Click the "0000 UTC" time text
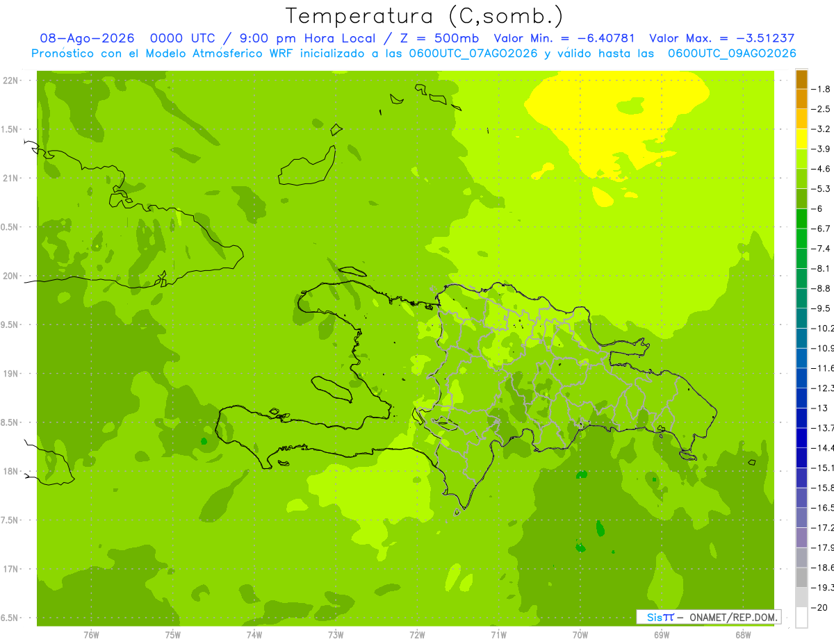The width and height of the screenshot is (834, 644). (x=182, y=39)
